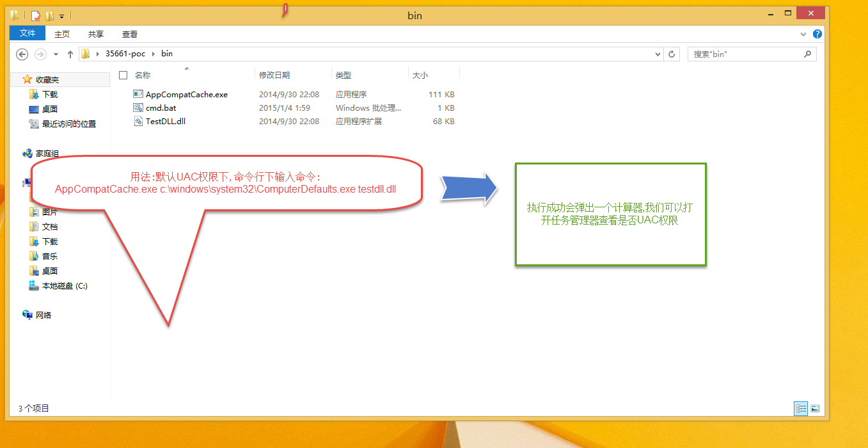The width and height of the screenshot is (868, 448).
Task: Select 家庭组 in navigation pane
Action: point(47,154)
